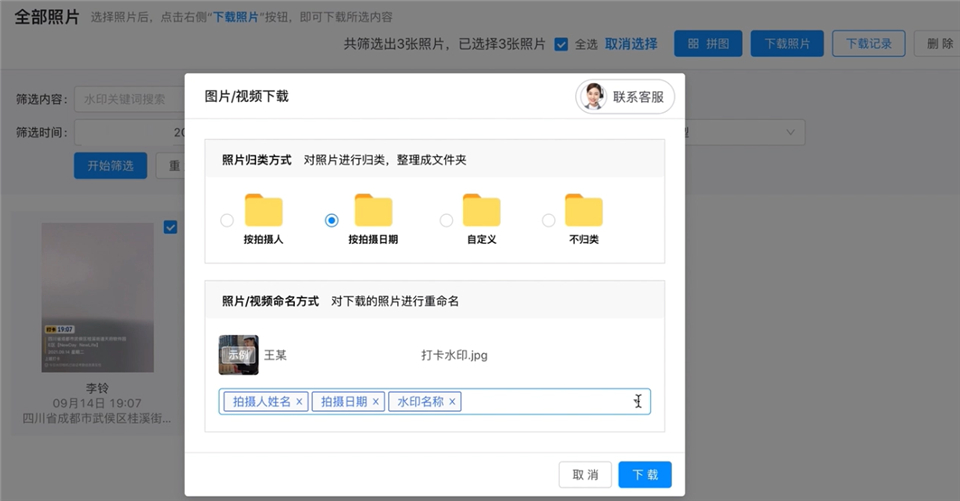Click the 取消选择 link
Image resolution: width=960 pixels, height=501 pixels.
[x=631, y=44]
